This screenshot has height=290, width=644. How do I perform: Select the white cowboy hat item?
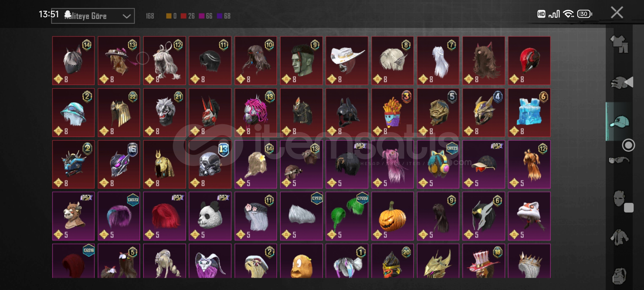click(x=347, y=61)
